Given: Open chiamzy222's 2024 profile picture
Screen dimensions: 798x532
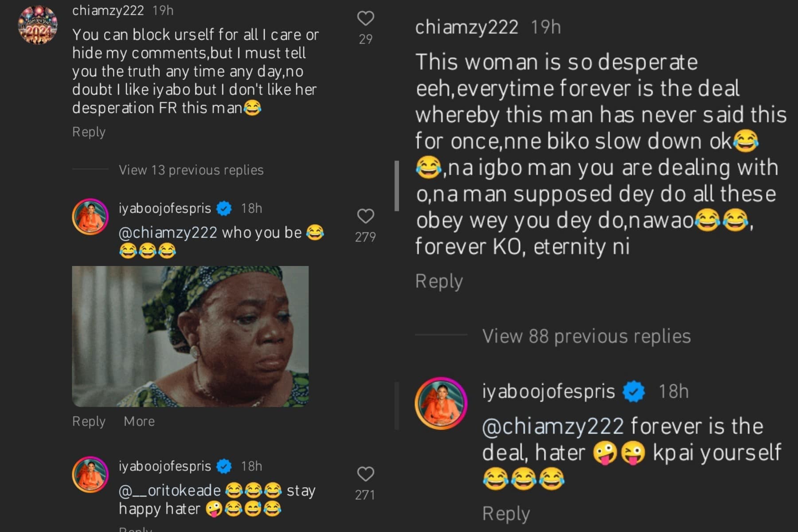Looking at the screenshot, I should tap(38, 25).
